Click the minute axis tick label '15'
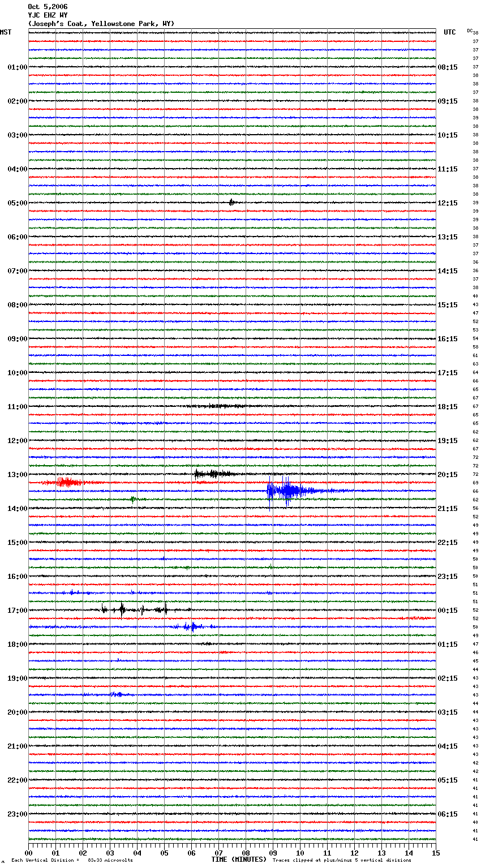The image size is (481, 868). click(x=436, y=853)
